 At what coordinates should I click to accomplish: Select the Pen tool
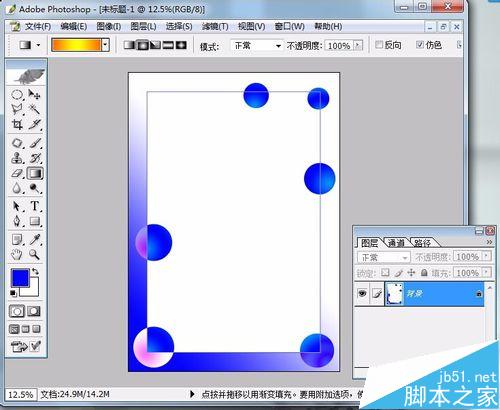point(17,221)
